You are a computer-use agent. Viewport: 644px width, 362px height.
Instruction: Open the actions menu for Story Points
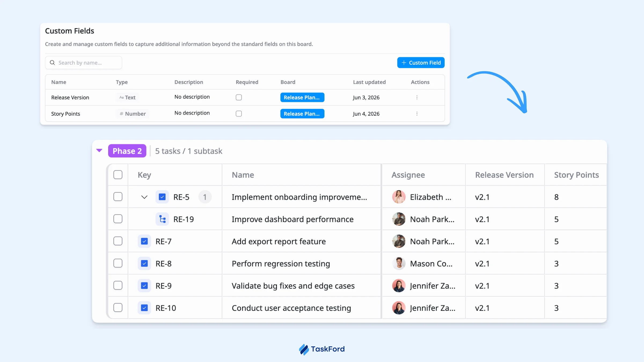(x=417, y=114)
